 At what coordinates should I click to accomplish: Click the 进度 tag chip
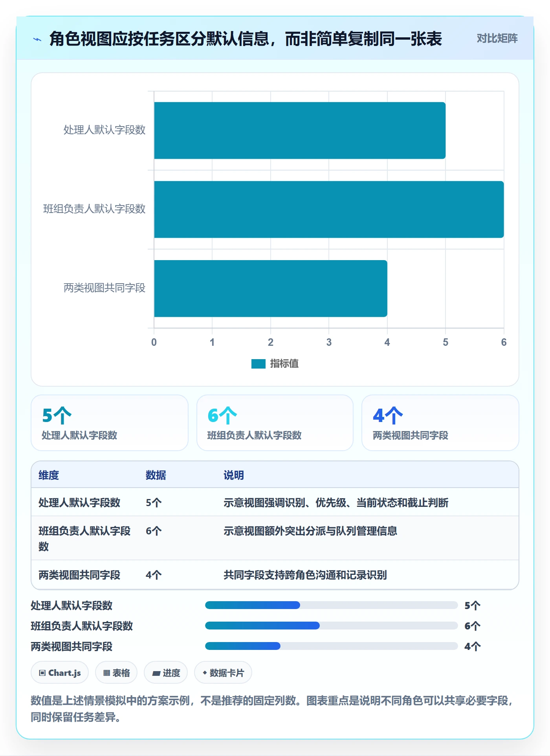tap(166, 673)
